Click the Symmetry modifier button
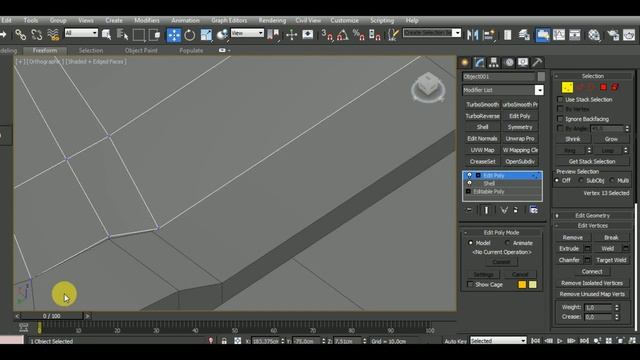640x360 pixels. (520, 127)
